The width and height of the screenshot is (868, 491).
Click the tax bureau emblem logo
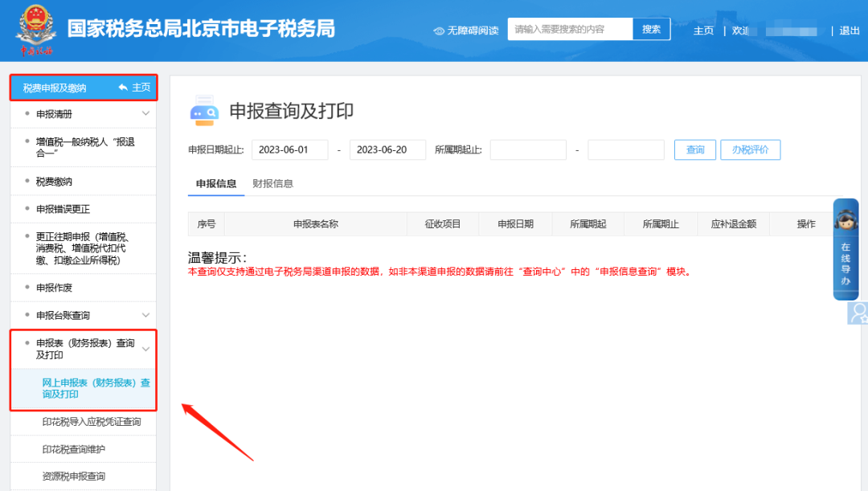click(34, 30)
